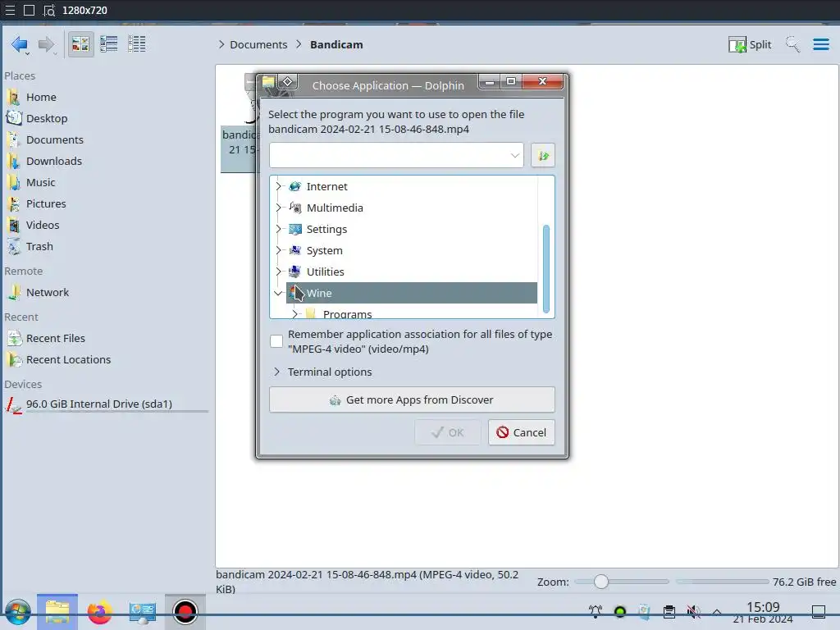Select the Internet tree row

click(412, 186)
